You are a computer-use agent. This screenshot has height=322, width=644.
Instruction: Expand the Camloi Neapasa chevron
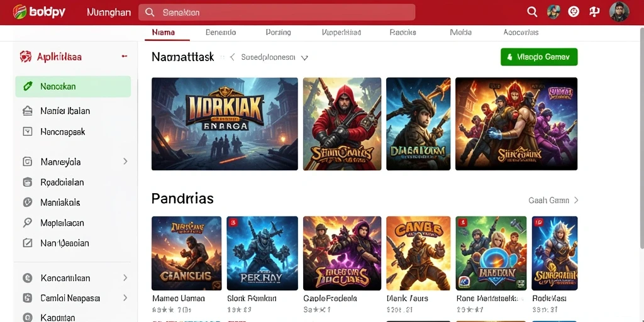point(125,297)
